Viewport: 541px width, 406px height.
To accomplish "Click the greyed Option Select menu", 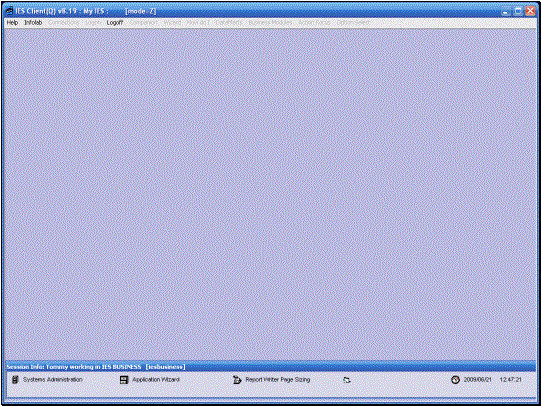I will point(353,22).
